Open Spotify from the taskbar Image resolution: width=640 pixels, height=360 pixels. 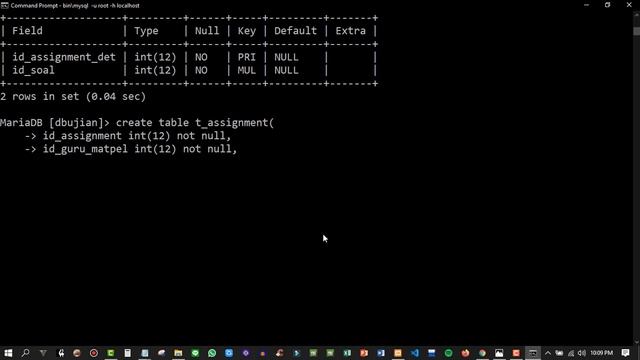[x=448, y=353]
